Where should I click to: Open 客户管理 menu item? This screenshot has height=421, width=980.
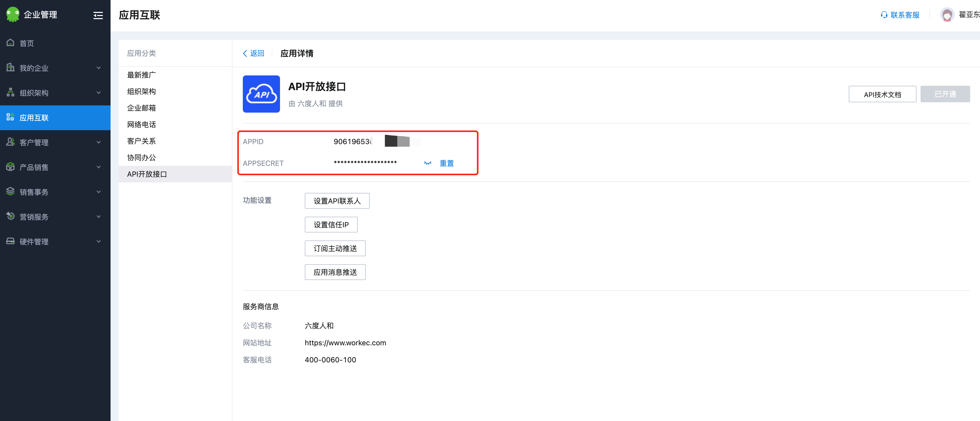[55, 142]
